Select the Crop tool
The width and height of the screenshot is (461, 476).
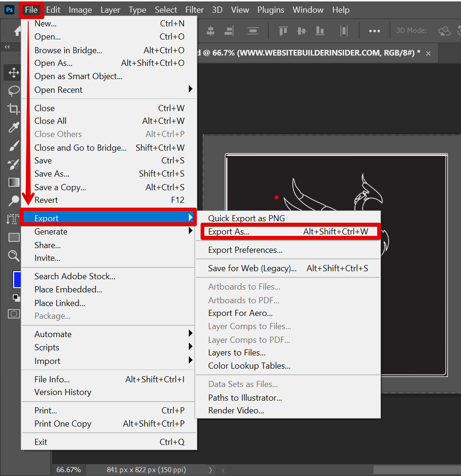coord(14,109)
